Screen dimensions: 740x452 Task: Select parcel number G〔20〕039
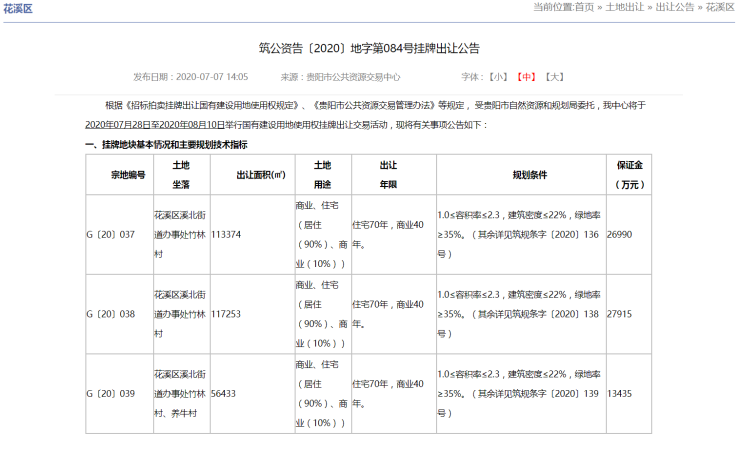tap(110, 393)
